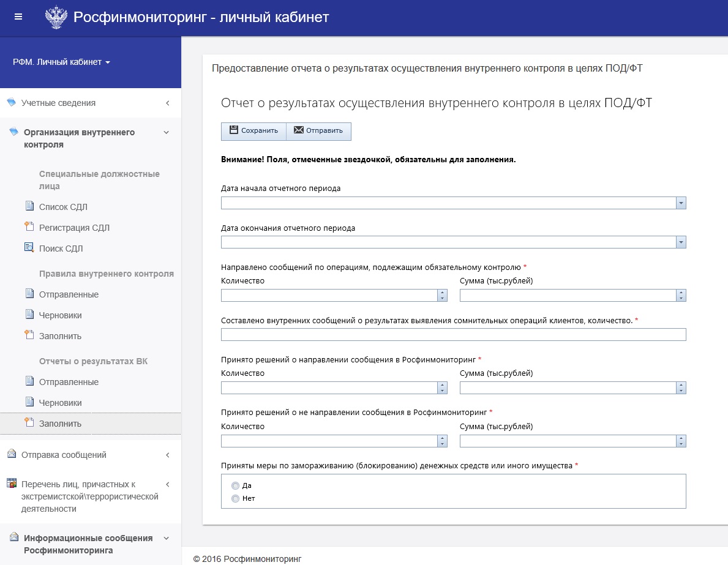This screenshot has height=565, width=728.
Task: Click the Rosfinmonitoring eagle emblem logo
Action: (x=56, y=17)
